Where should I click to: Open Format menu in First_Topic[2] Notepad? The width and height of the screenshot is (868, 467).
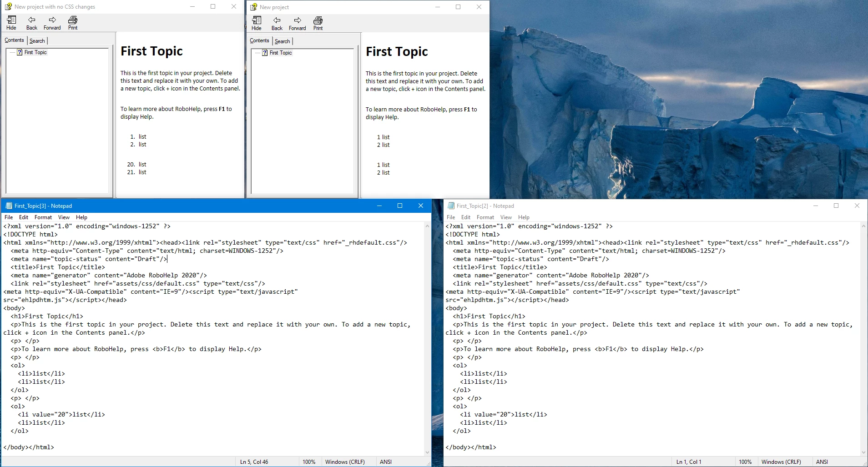click(485, 217)
